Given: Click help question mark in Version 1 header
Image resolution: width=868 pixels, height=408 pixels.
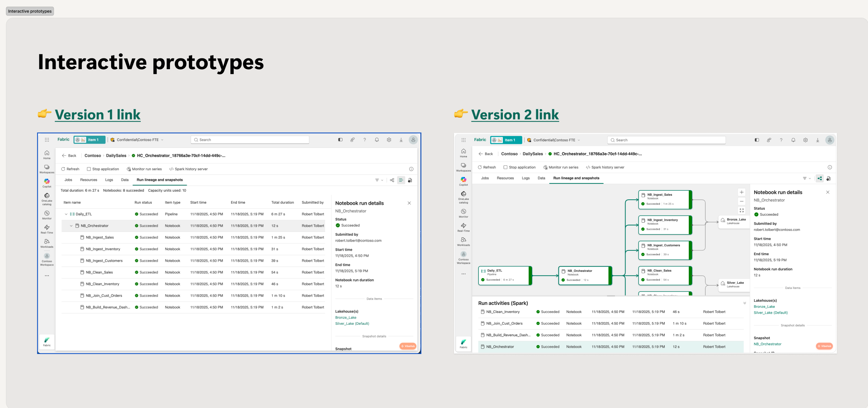Looking at the screenshot, I should pyautogui.click(x=365, y=140).
